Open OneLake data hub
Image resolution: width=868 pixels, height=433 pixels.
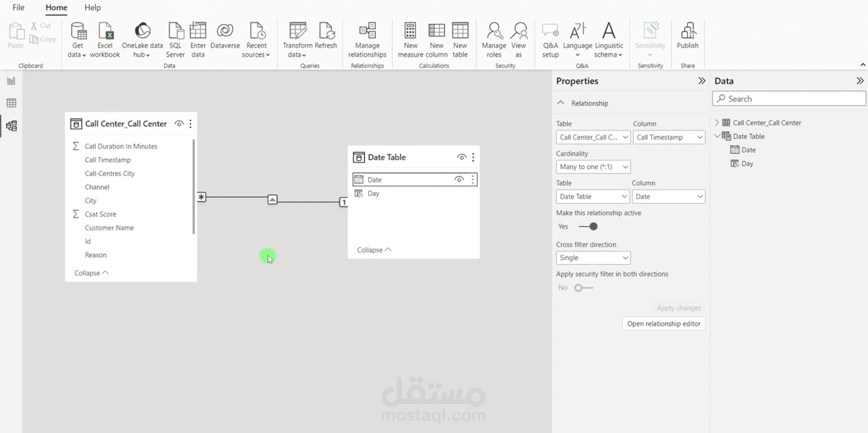pos(142,40)
